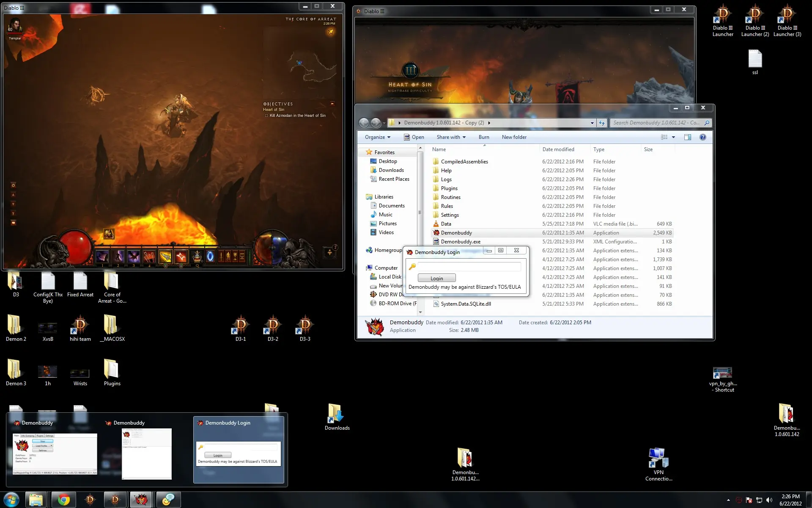Show hidden tray icons arrow

pyautogui.click(x=728, y=500)
